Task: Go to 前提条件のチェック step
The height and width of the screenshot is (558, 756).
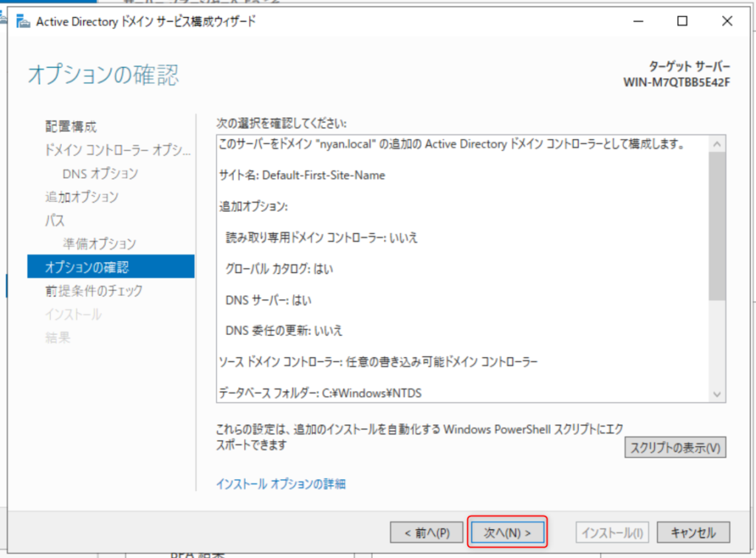Action: point(94,291)
